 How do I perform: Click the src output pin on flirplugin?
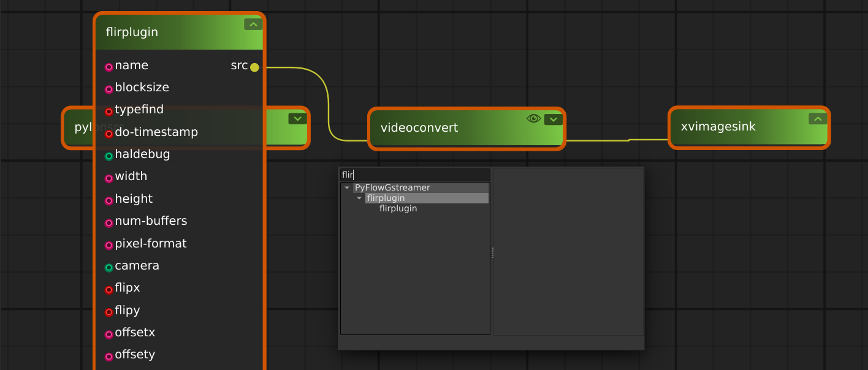(254, 67)
